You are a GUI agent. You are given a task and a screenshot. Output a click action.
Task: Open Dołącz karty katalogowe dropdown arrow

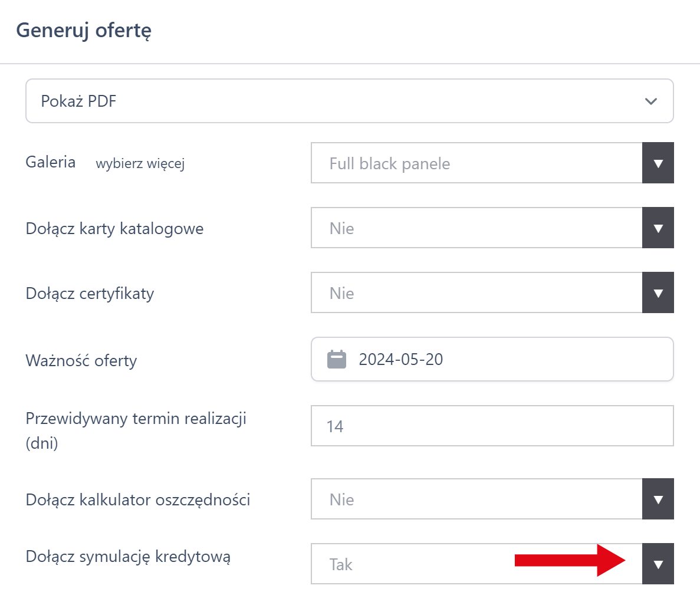658,228
